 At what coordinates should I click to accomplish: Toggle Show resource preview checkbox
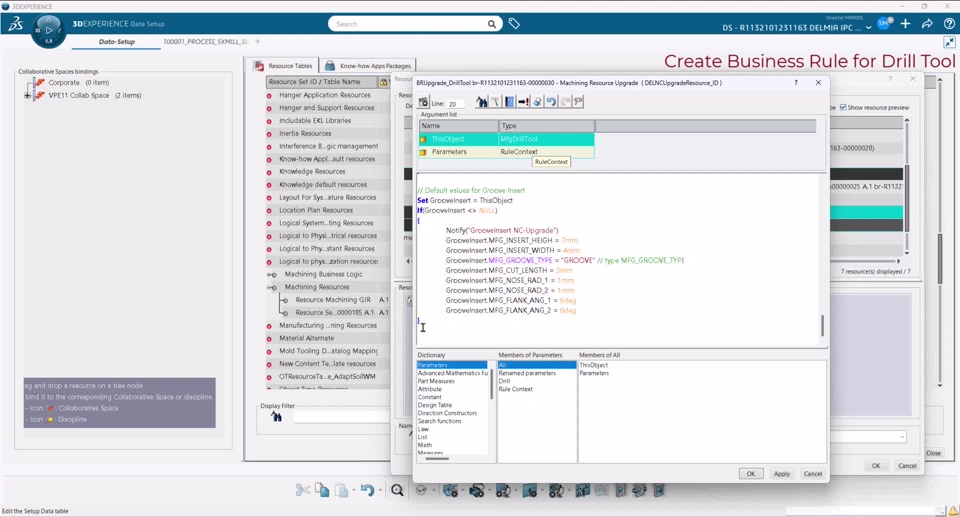(843, 107)
